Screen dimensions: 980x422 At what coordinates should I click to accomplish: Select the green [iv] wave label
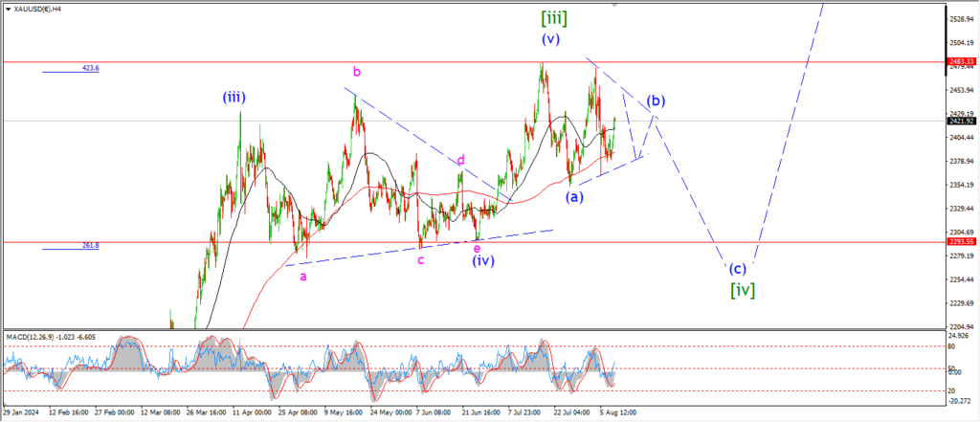(x=743, y=290)
